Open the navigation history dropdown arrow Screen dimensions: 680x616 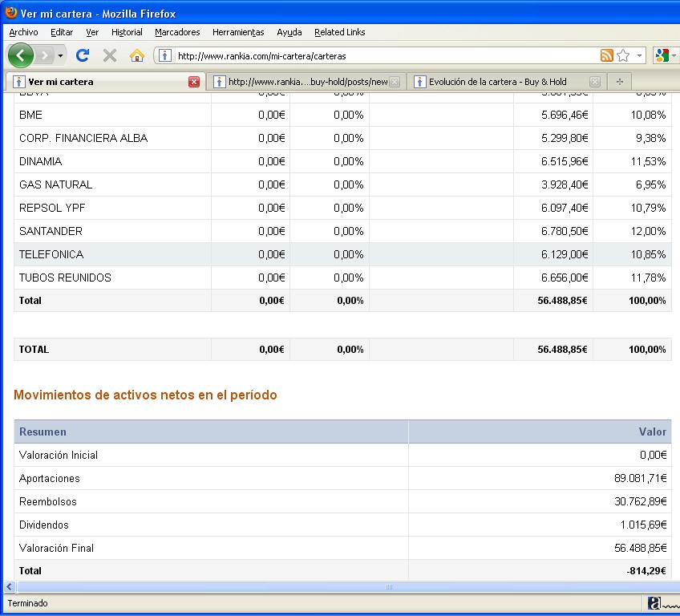point(61,56)
